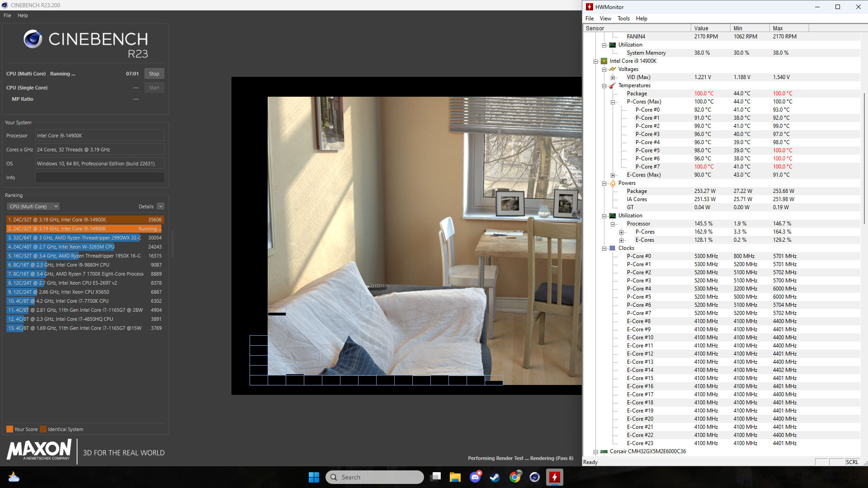Screen dimensions: 868x488
Task: Select the FANIN4 fan row
Action: click(722, 37)
